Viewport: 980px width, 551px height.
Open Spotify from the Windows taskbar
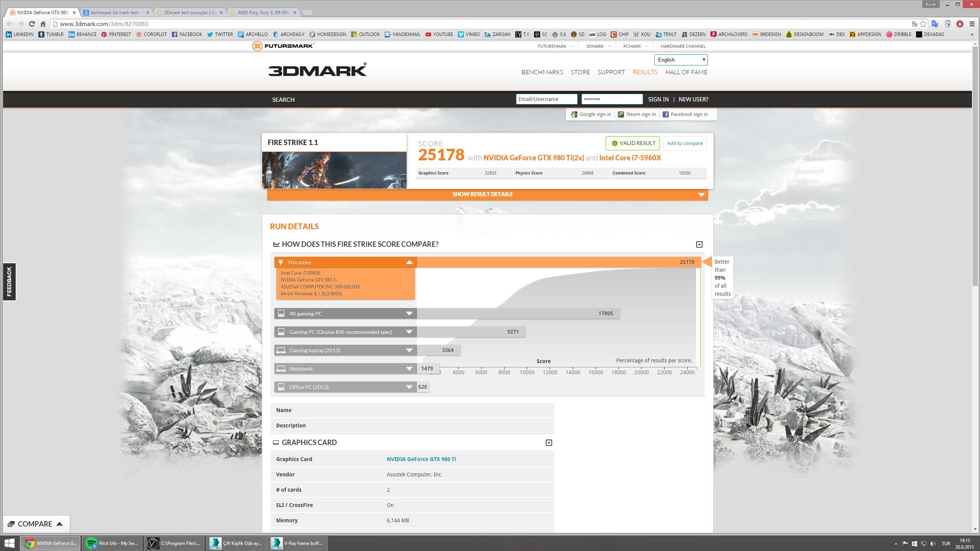click(x=112, y=543)
